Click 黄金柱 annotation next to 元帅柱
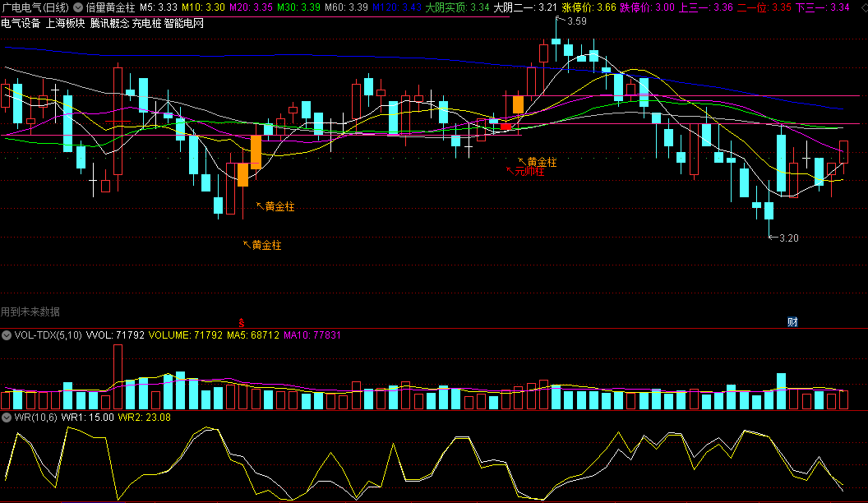 [x=542, y=162]
